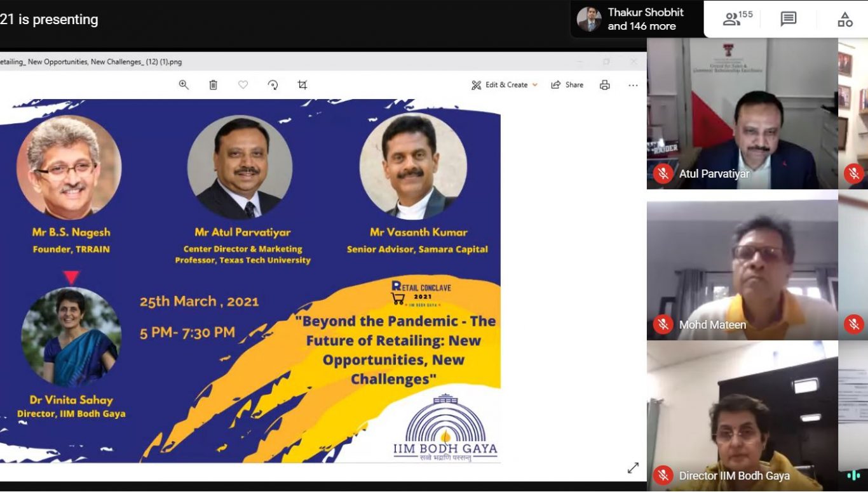
Task: Click muted microphone icon on Atul Parvatiyar tile
Action: (x=663, y=173)
